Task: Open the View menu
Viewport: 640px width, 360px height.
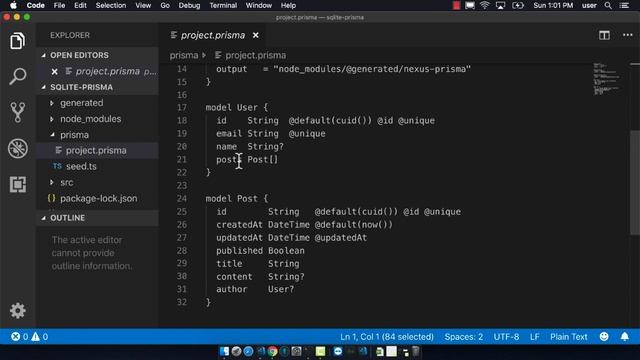Action: pos(143,5)
